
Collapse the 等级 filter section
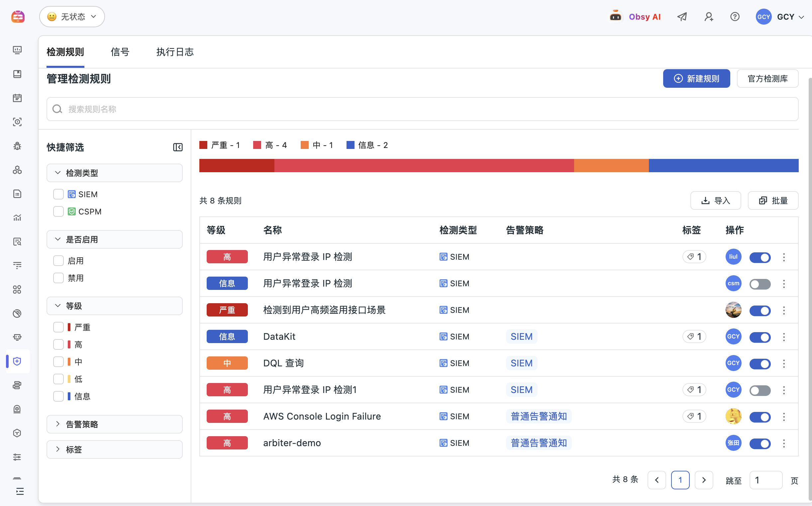pos(114,306)
